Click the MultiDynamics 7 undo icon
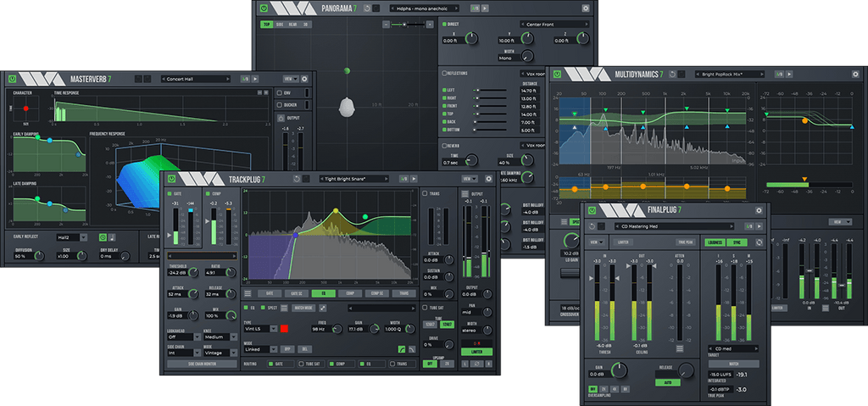The height and width of the screenshot is (406, 868). (x=672, y=74)
